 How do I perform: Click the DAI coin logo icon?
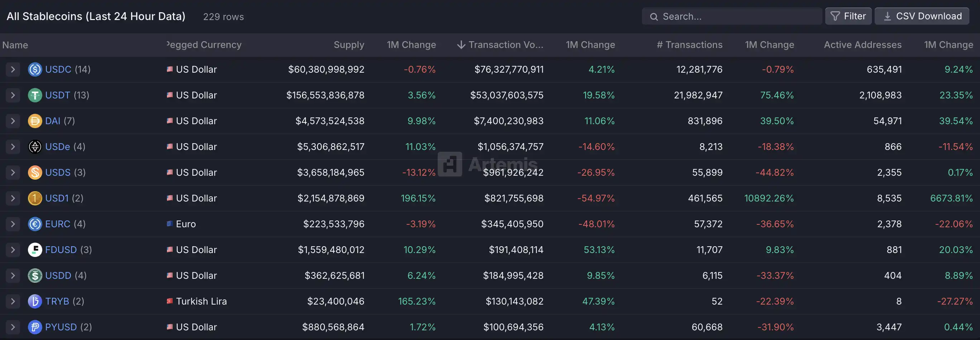click(x=35, y=121)
